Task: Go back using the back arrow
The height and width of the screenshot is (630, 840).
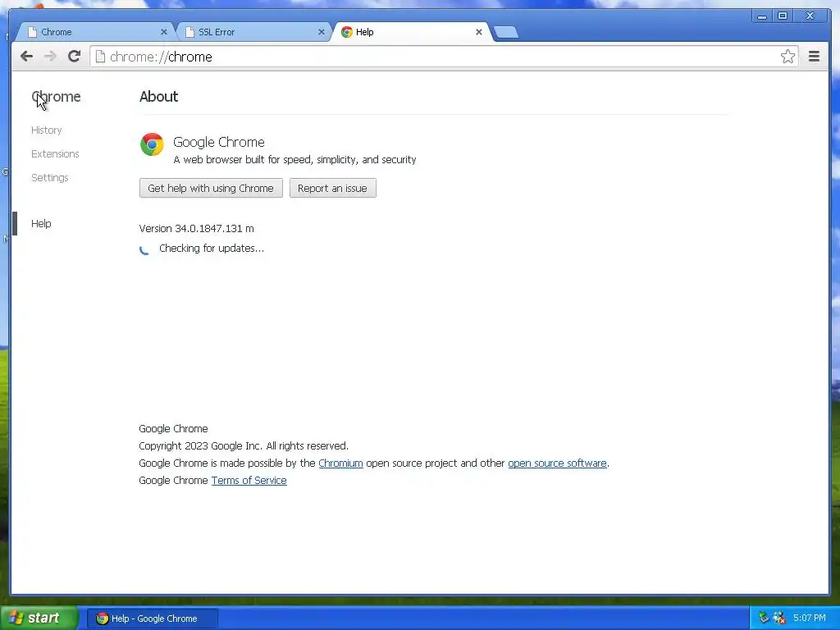Action: point(26,57)
